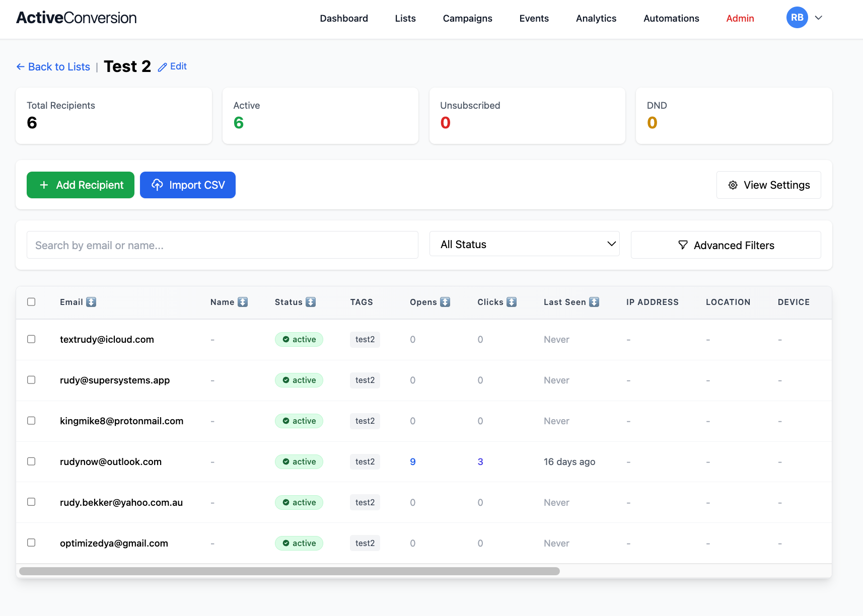Screen dimensions: 863x616
Task: Sort recipients by Status icon
Action: [311, 302]
